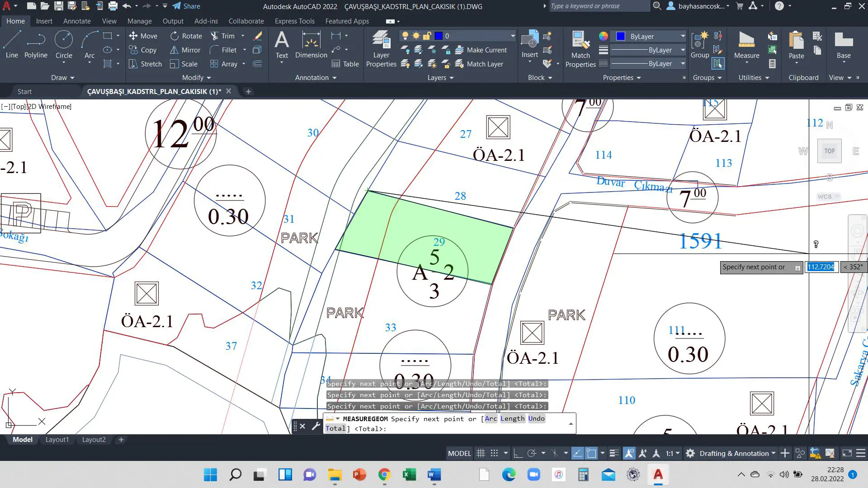Click the Share button
This screenshot has width=868, height=488.
coord(186,6)
